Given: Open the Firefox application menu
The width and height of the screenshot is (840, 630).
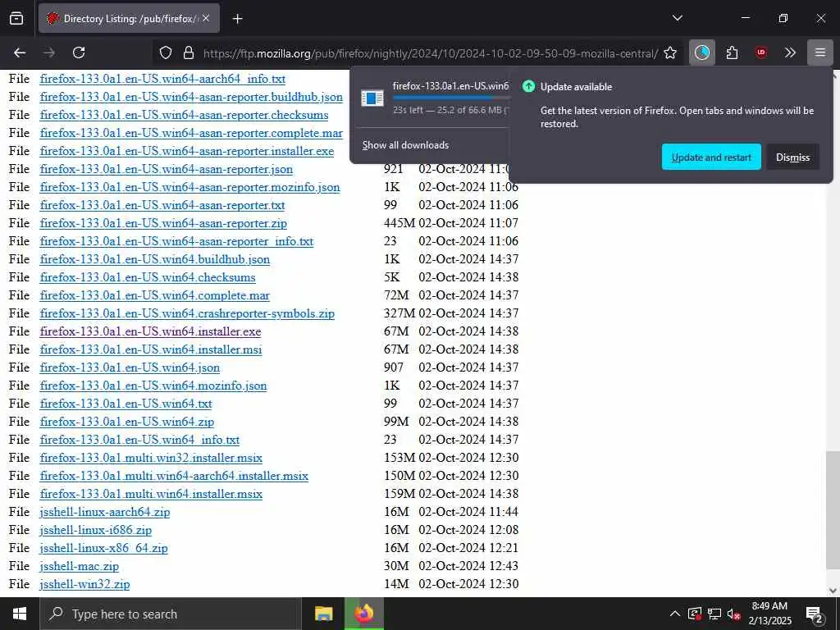Looking at the screenshot, I should [820, 52].
